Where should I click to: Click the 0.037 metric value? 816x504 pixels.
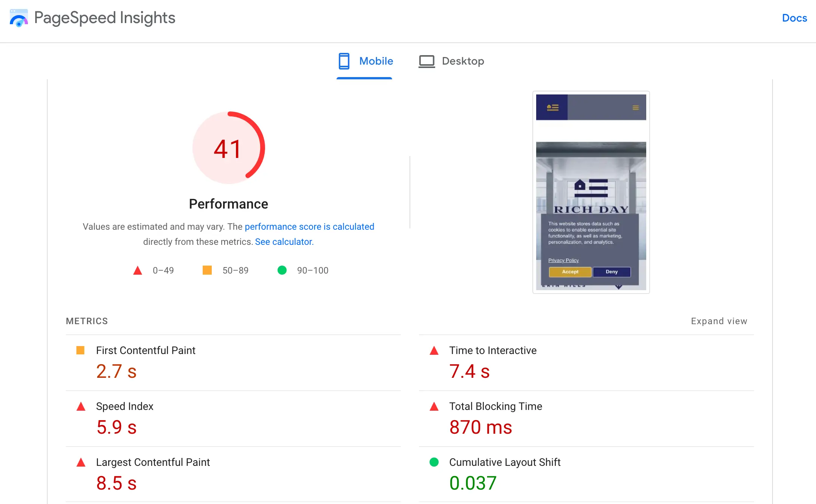coord(473,483)
